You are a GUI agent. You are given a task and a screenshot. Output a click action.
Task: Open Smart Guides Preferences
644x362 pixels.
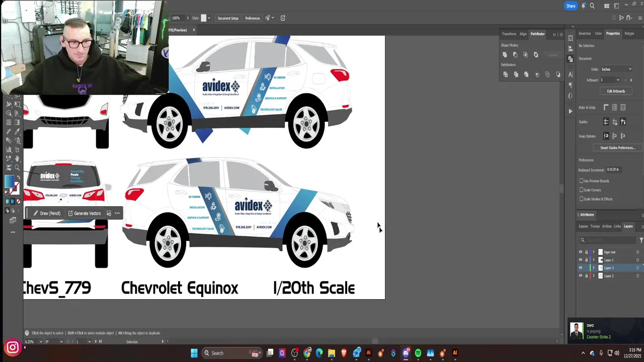click(618, 148)
